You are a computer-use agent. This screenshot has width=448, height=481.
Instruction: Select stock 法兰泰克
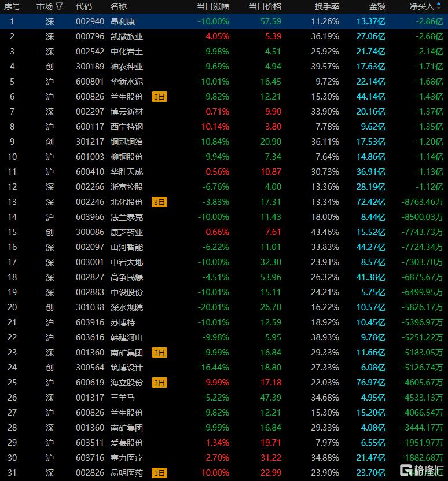[x=127, y=217]
